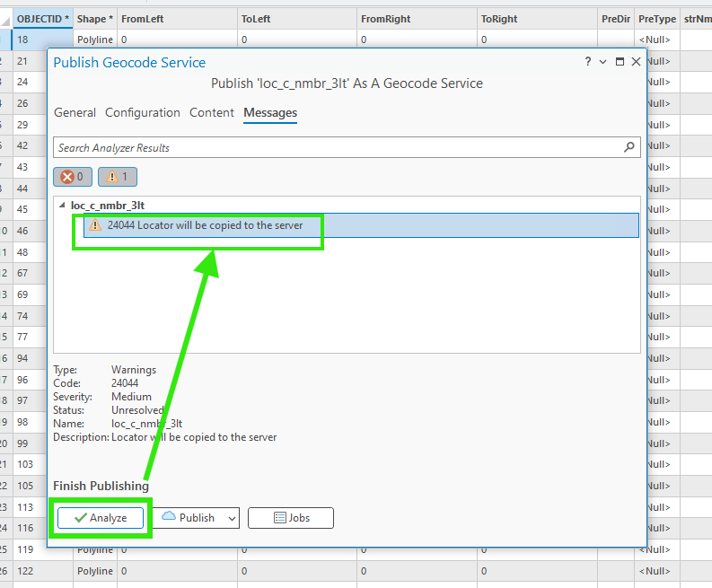Open the pane help question mark
Viewport: 712px width, 588px height.
click(588, 62)
